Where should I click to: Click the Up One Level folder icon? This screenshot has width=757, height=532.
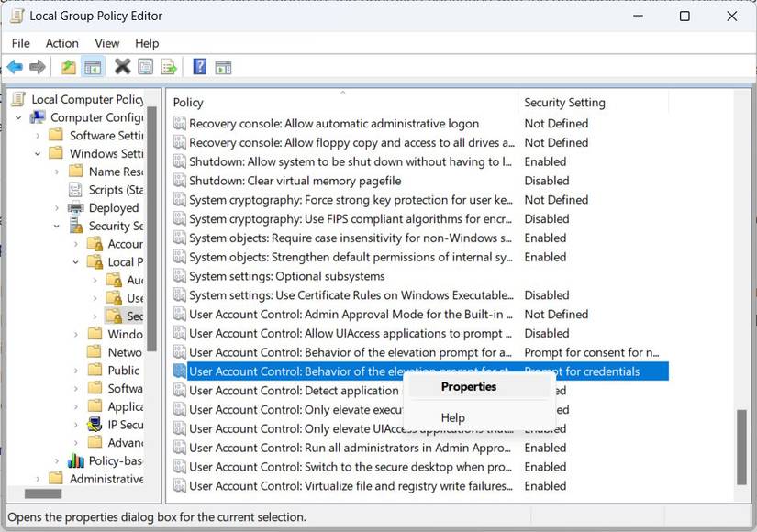coord(67,66)
